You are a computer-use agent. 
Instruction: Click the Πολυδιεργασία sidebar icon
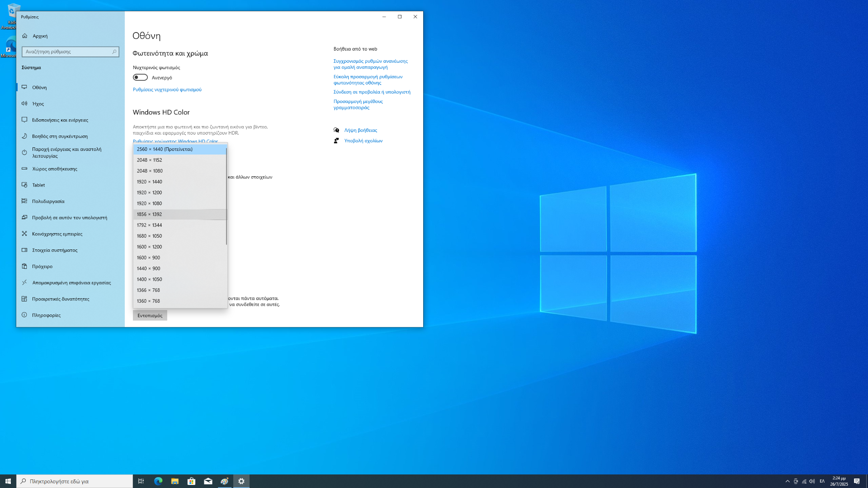tap(24, 202)
